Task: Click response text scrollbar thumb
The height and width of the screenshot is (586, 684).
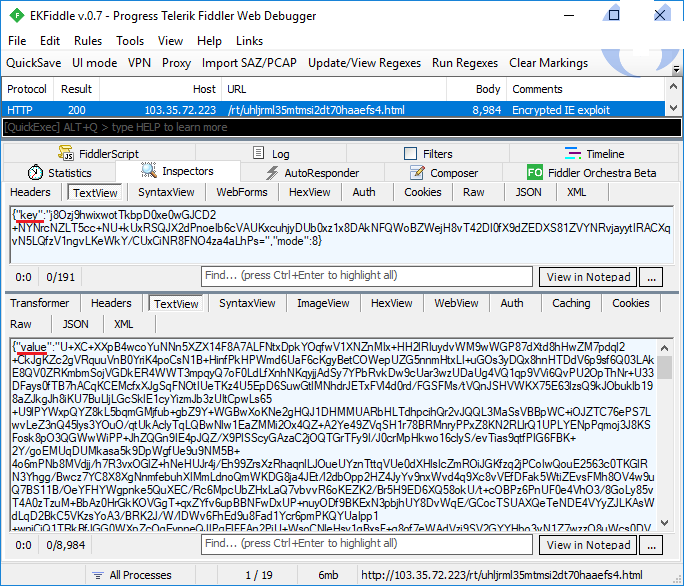Action: tap(664, 367)
